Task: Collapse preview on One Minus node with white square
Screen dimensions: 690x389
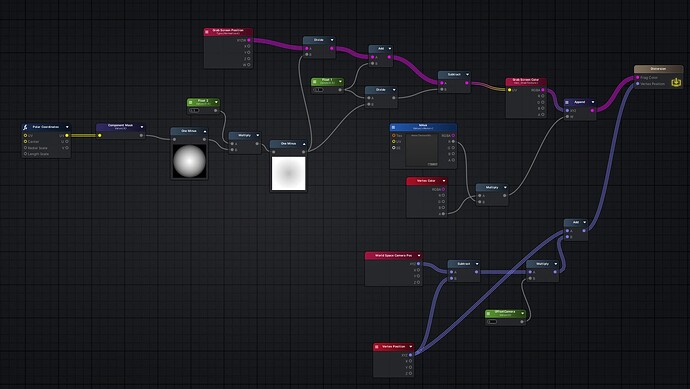Action: pos(304,144)
